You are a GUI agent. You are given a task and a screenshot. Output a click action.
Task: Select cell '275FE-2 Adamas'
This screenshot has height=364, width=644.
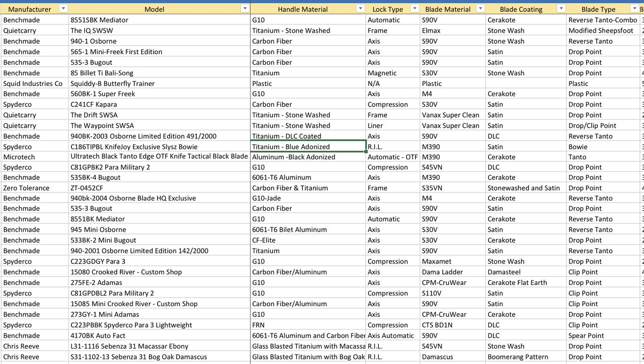(159, 283)
